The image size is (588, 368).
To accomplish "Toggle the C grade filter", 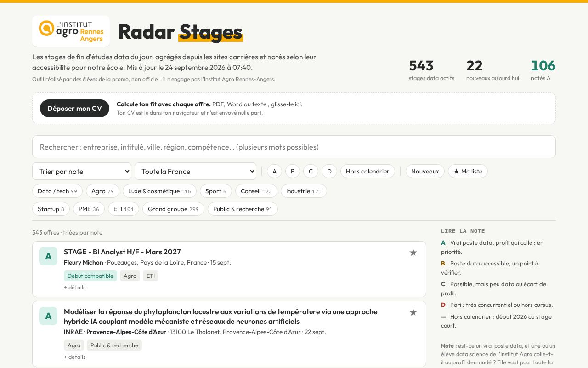I will click(311, 171).
